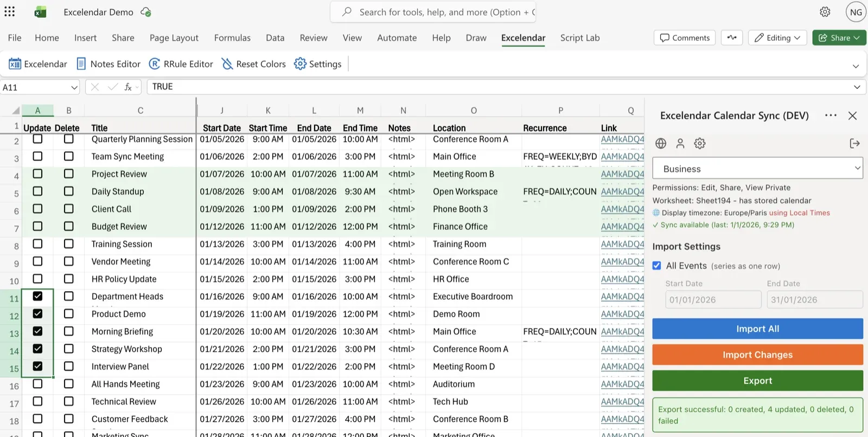
Task: Expand the formula bar chevron
Action: point(857,87)
